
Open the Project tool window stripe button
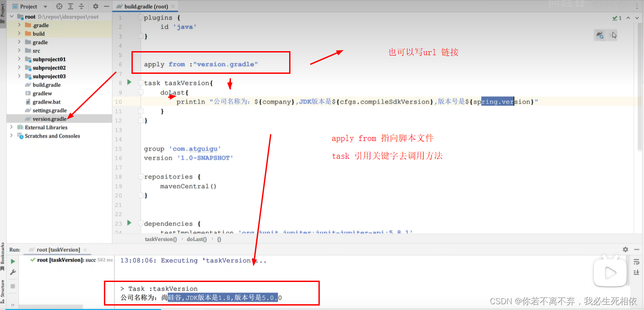click(3, 12)
